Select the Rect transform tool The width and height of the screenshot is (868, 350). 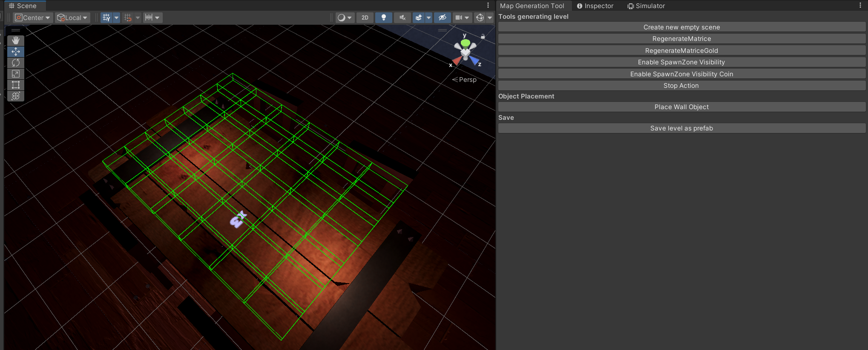[16, 85]
